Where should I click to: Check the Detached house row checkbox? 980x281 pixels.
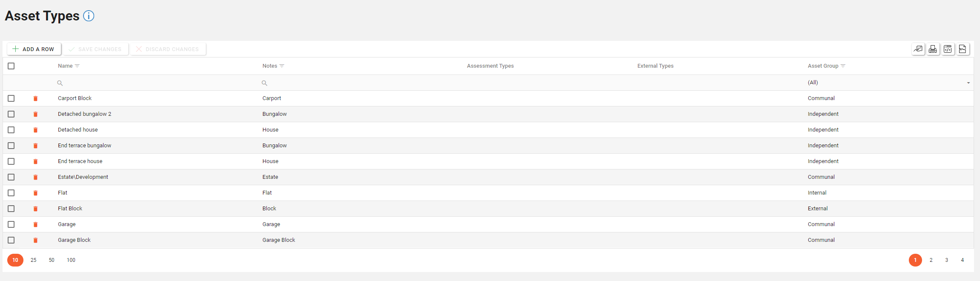[11, 130]
